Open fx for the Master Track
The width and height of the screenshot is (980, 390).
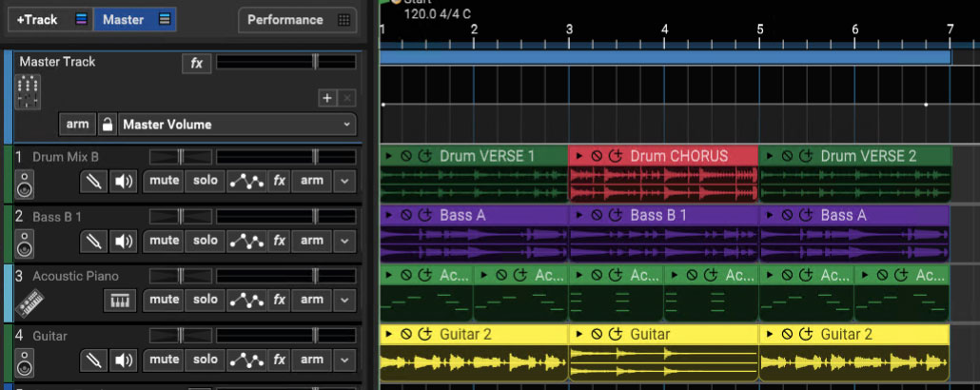197,63
